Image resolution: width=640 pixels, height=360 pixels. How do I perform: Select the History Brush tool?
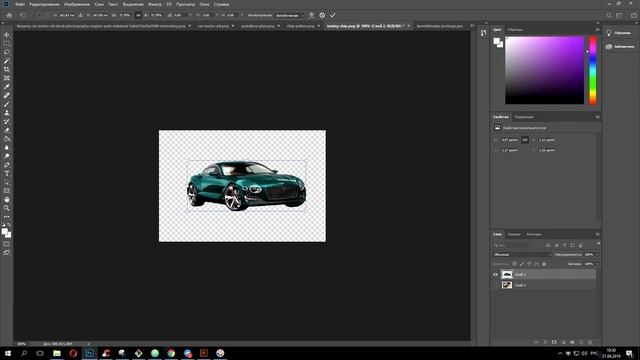pyautogui.click(x=7, y=121)
